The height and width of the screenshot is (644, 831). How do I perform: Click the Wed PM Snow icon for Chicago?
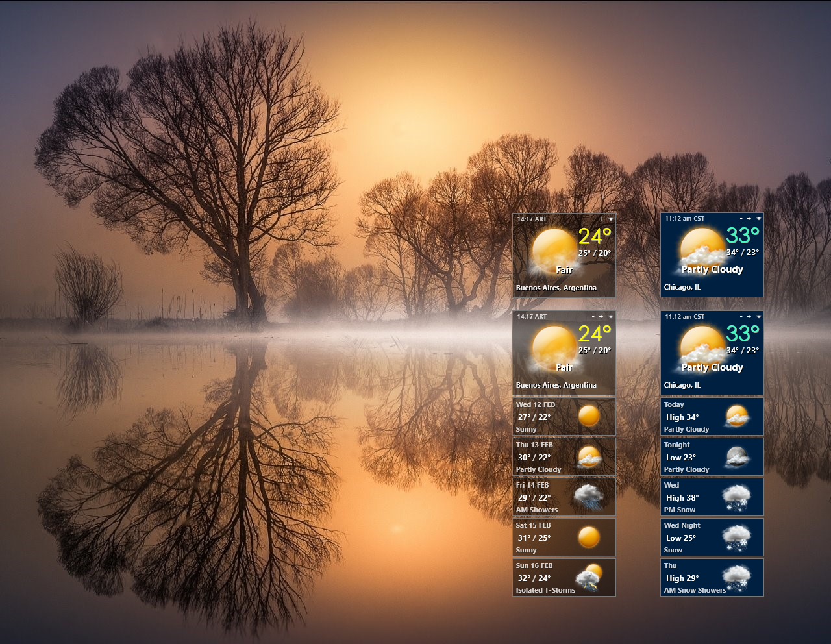pyautogui.click(x=737, y=497)
